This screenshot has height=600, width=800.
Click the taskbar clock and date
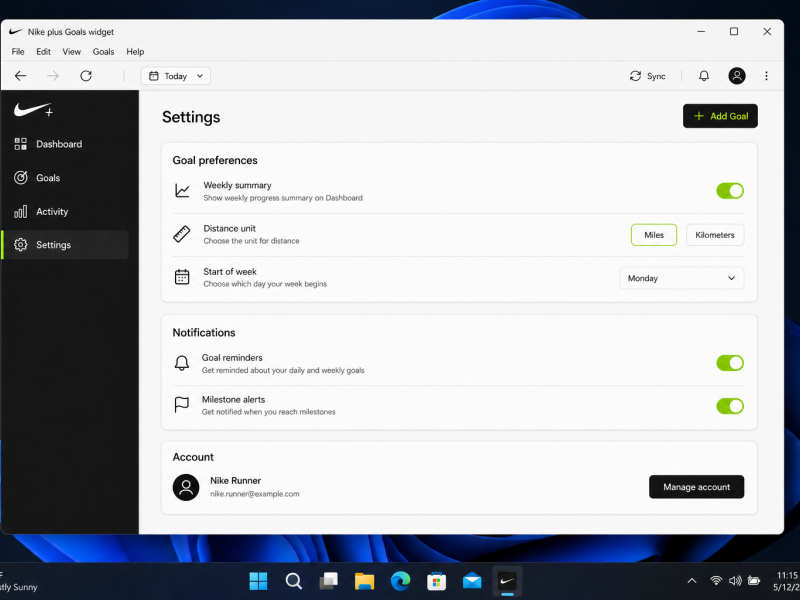coord(787,581)
